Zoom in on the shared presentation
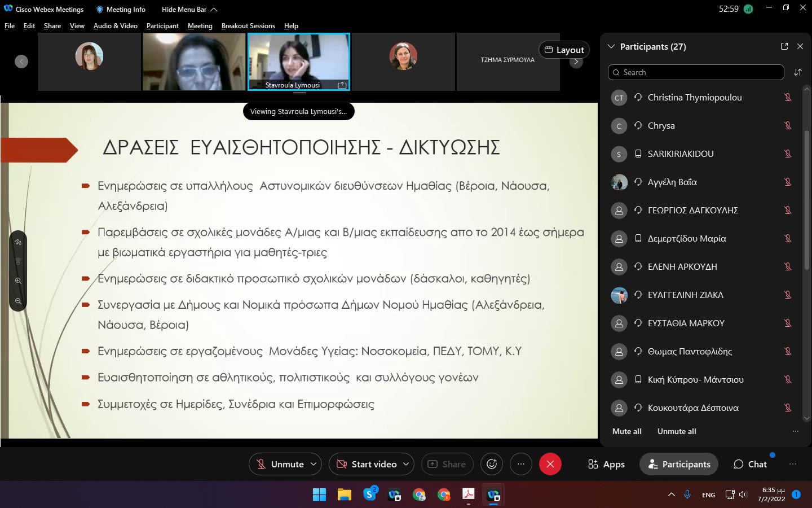This screenshot has height=508, width=812. tap(18, 281)
